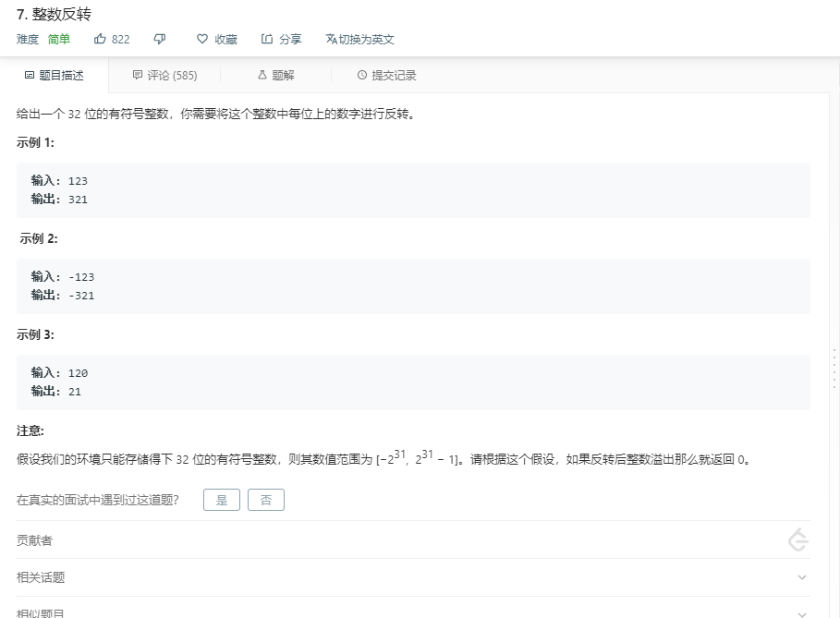Viewport: 840px width, 618px height.
Task: Click the 822 like count
Action: tap(120, 39)
